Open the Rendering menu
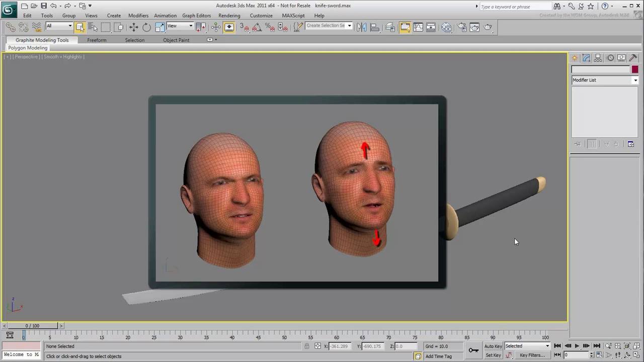 [229, 16]
